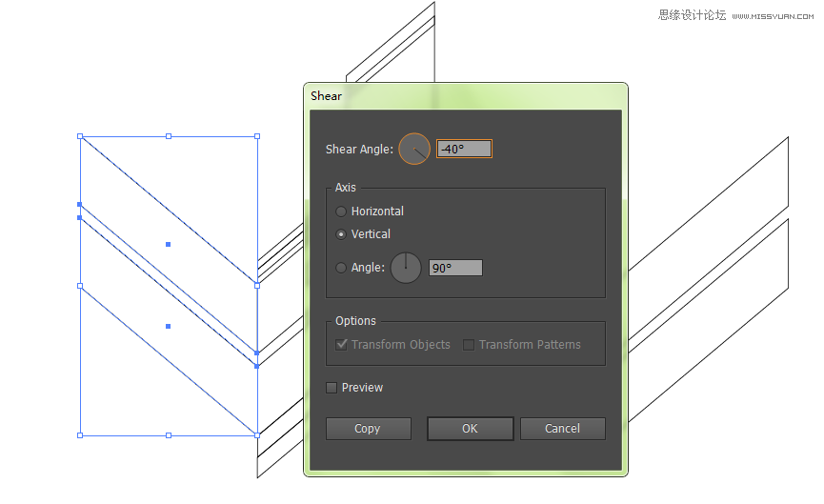Toggle the Transform Patterns checkbox
Viewport: 824px width, 504px height.
[469, 344]
